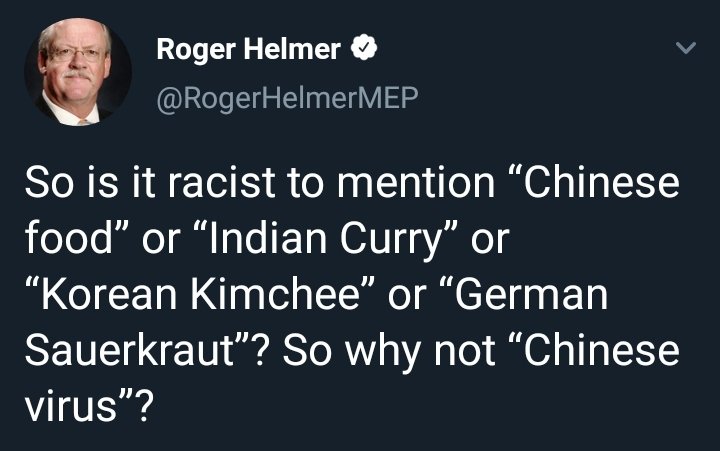
Task: Open Roger Helmer's profile picture
Action: (x=76, y=73)
